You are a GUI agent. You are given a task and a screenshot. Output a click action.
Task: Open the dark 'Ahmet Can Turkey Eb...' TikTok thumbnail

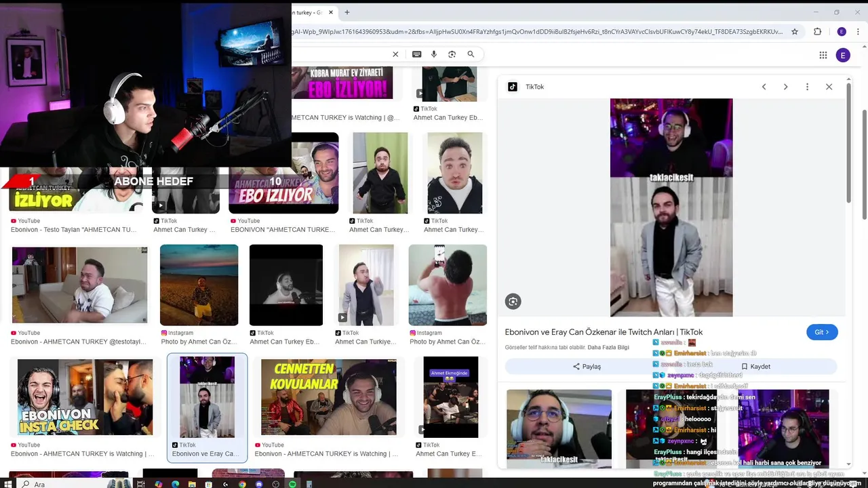(x=286, y=285)
